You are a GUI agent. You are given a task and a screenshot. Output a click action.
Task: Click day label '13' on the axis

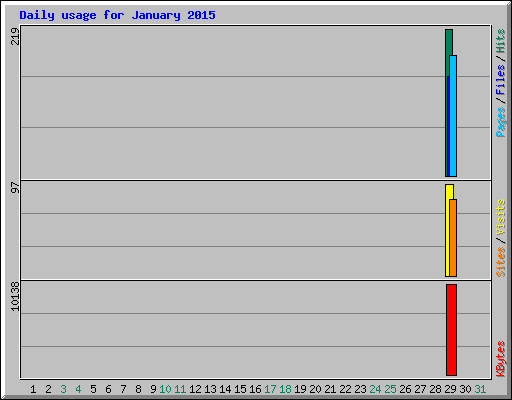[210, 389]
